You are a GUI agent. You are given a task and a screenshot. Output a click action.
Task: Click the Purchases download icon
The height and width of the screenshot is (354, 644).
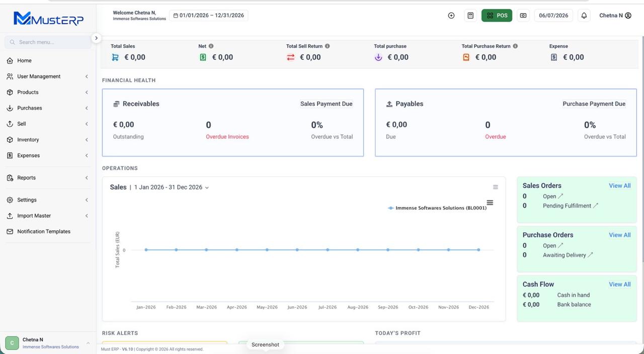tap(10, 108)
